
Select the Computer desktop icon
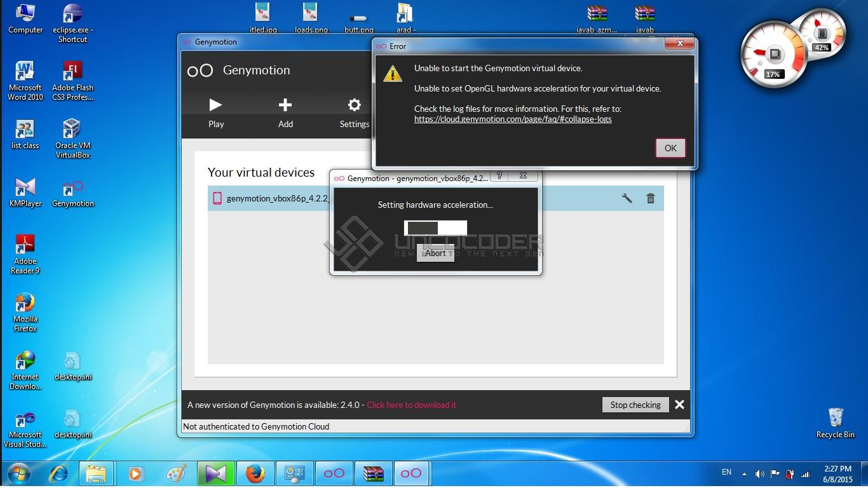pyautogui.click(x=25, y=19)
